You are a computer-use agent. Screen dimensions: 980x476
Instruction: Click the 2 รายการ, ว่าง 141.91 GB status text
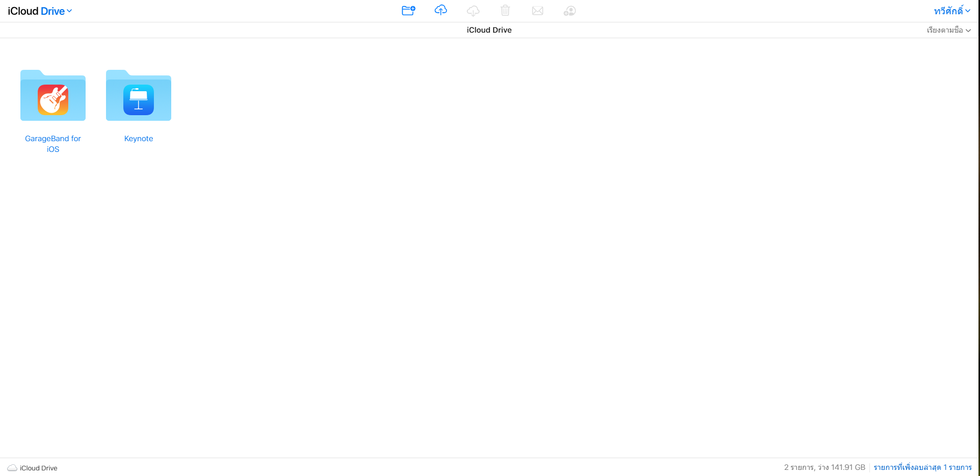coord(825,467)
